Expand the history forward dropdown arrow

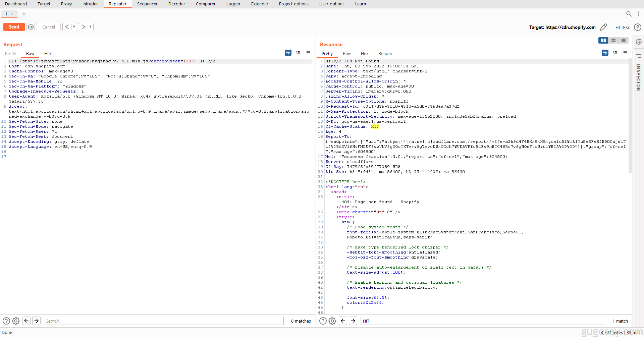pos(90,27)
